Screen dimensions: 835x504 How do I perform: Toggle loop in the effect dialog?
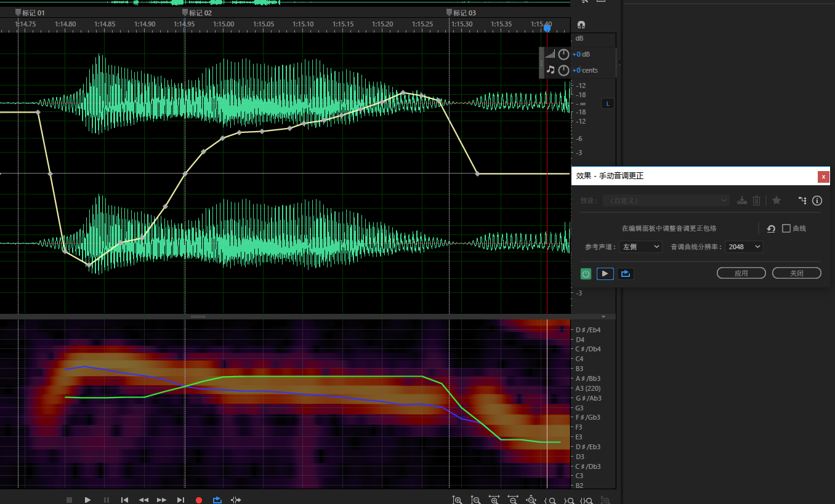click(x=626, y=273)
